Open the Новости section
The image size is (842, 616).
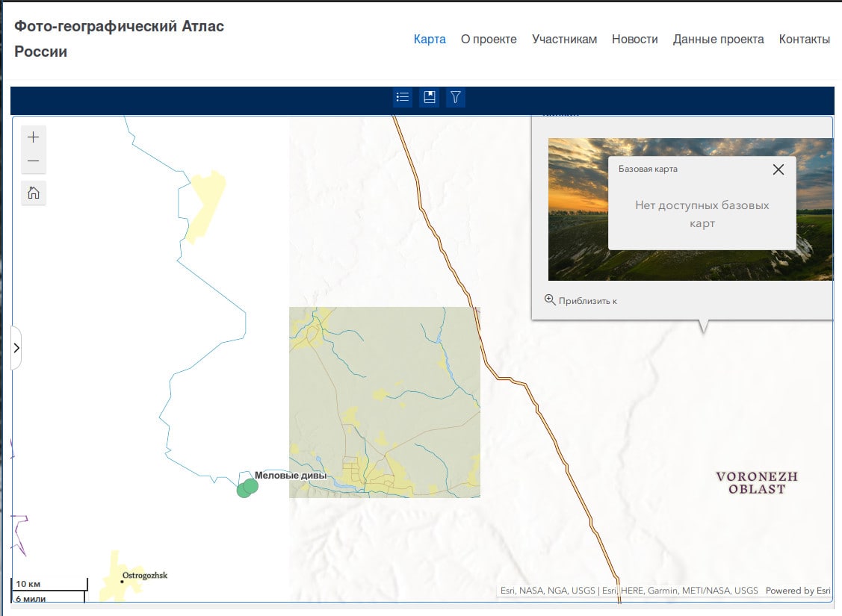[x=635, y=39]
